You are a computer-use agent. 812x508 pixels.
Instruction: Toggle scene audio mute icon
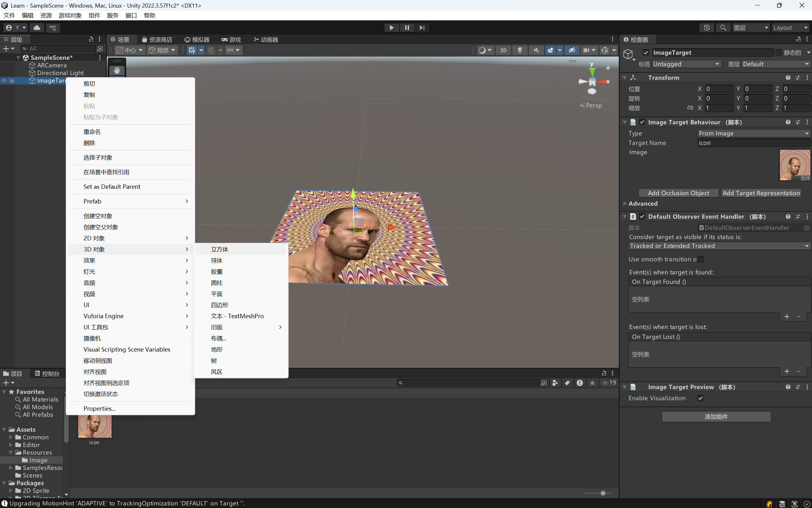point(536,50)
